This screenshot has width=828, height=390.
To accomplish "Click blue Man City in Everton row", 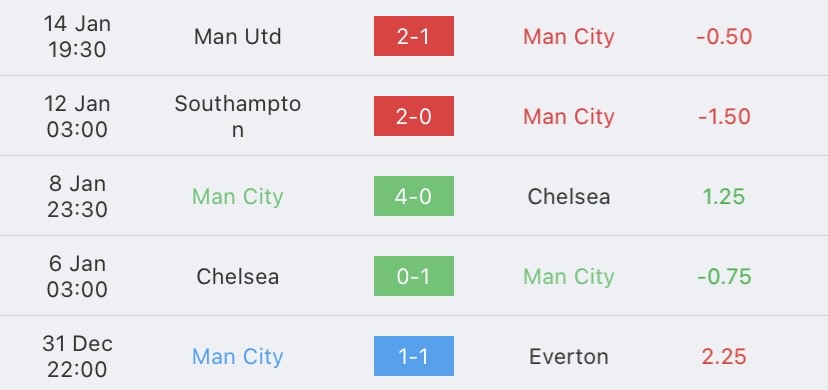I will click(238, 357).
